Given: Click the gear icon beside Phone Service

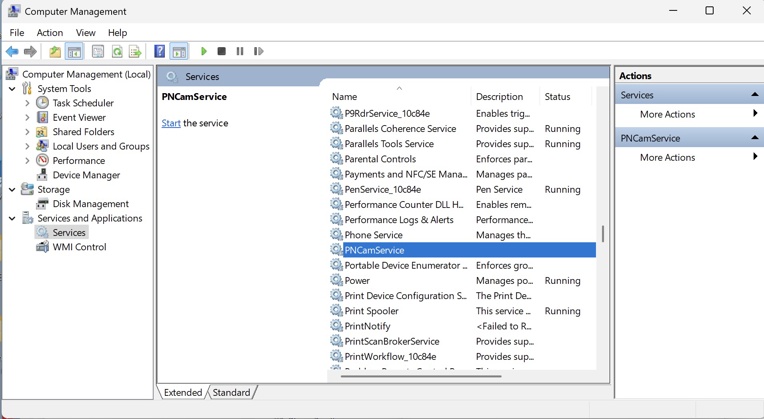Looking at the screenshot, I should tap(336, 234).
